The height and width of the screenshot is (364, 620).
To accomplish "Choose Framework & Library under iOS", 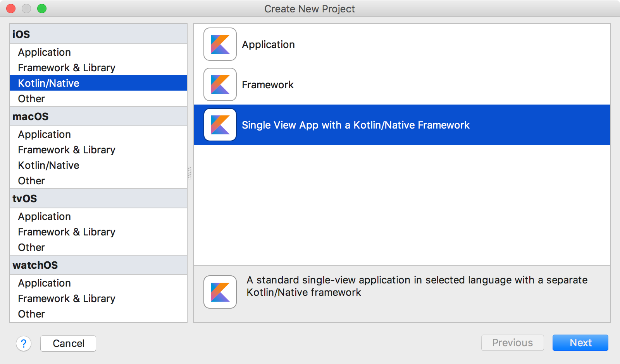I will click(66, 68).
